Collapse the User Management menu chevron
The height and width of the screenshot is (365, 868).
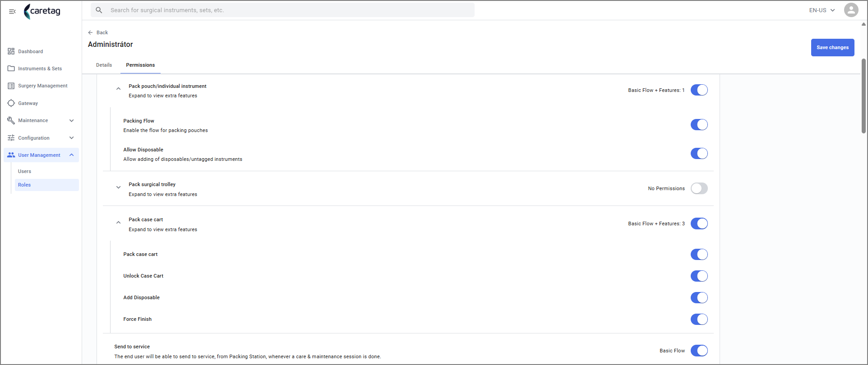pyautogui.click(x=71, y=155)
